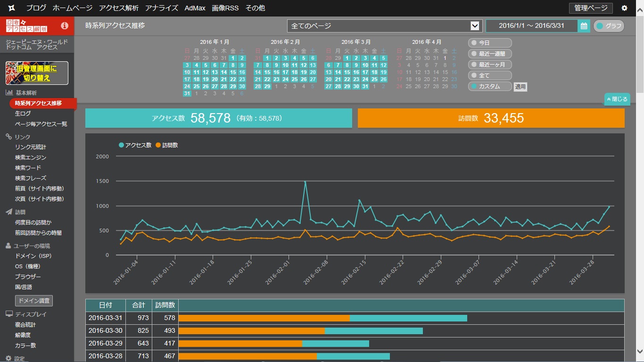
Task: Click the 訪問数 orange legend marker
Action: [158, 145]
